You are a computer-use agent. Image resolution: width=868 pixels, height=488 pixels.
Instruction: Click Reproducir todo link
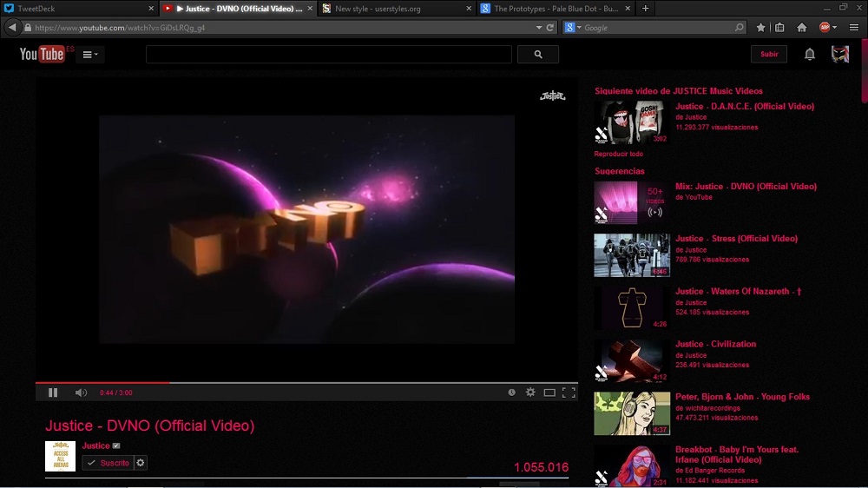618,154
